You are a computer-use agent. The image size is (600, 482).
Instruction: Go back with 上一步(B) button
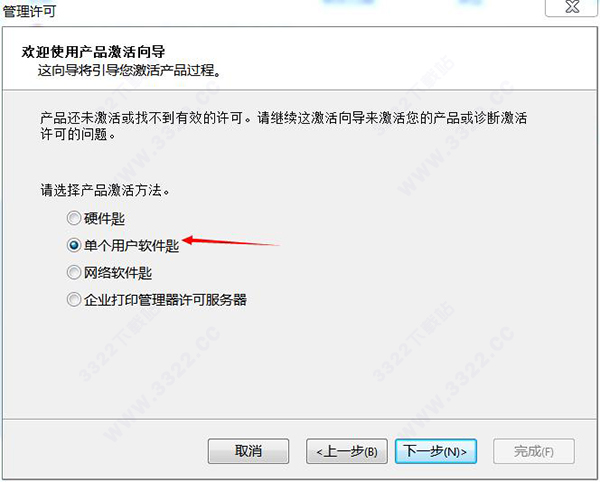point(347,451)
